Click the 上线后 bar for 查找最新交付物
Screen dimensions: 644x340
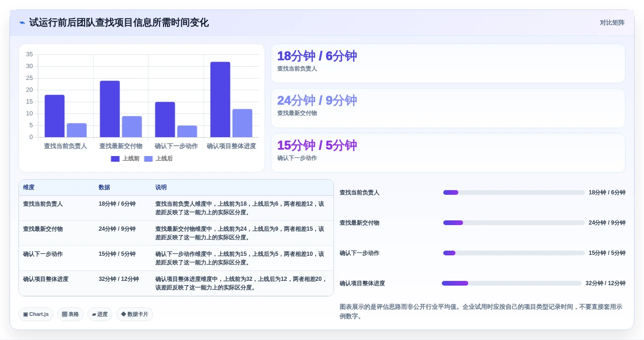click(x=132, y=127)
